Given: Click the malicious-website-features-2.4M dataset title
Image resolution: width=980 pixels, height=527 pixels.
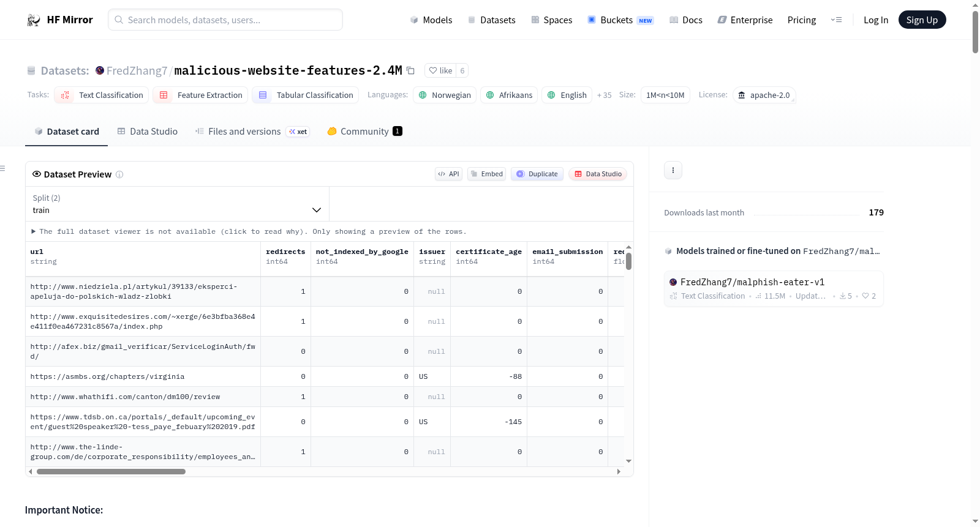Looking at the screenshot, I should [x=288, y=70].
